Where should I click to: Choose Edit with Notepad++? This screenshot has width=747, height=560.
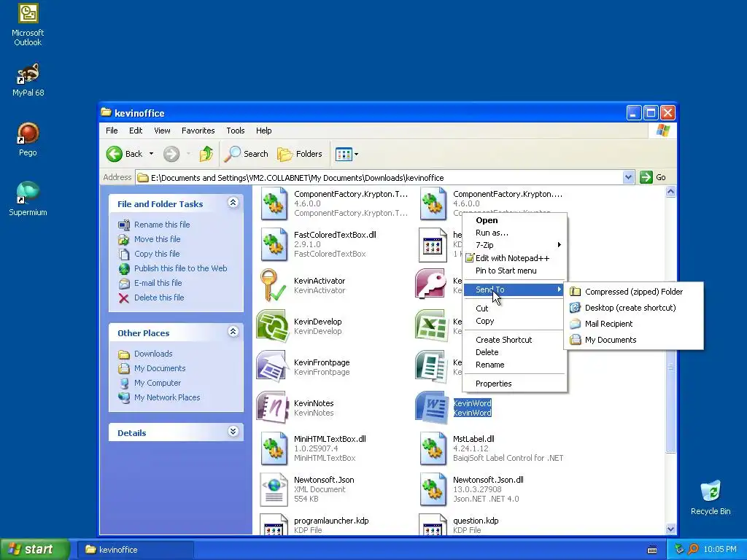pos(515,258)
